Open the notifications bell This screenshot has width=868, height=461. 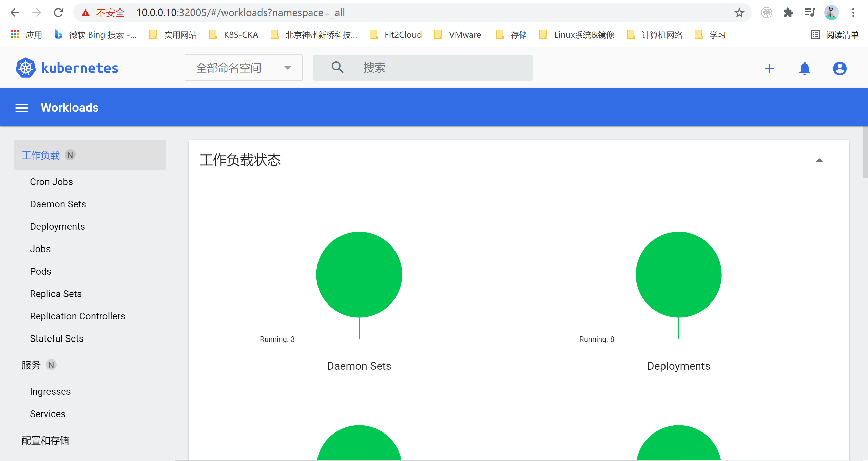click(804, 69)
